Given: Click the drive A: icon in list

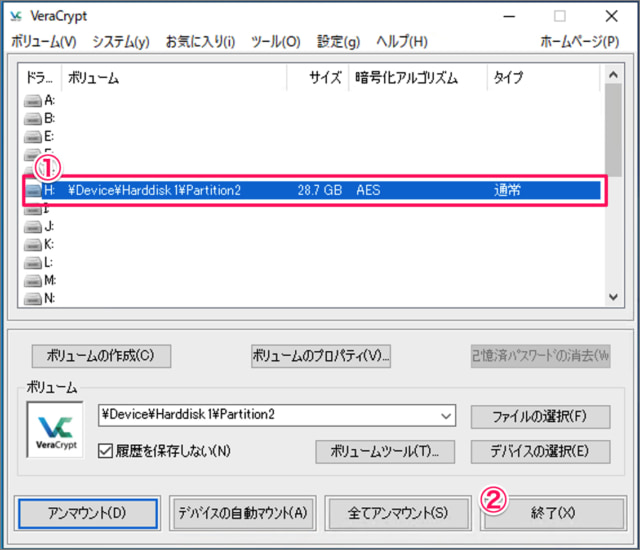Looking at the screenshot, I should [32, 100].
